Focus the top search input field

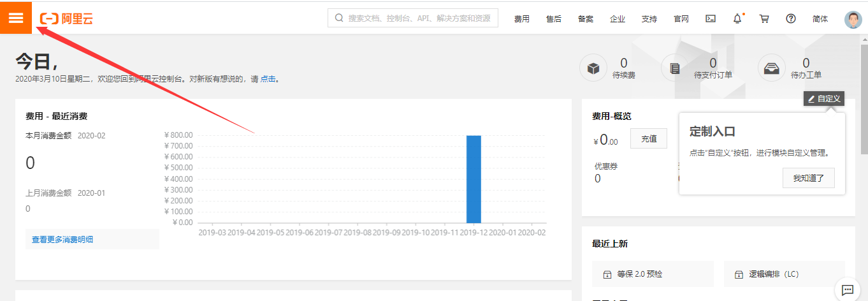click(413, 18)
